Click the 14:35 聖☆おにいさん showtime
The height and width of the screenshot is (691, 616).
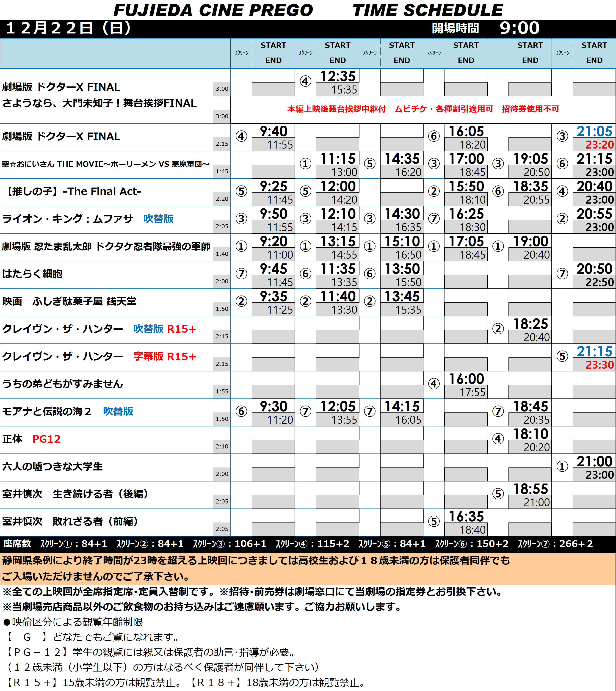point(402,159)
